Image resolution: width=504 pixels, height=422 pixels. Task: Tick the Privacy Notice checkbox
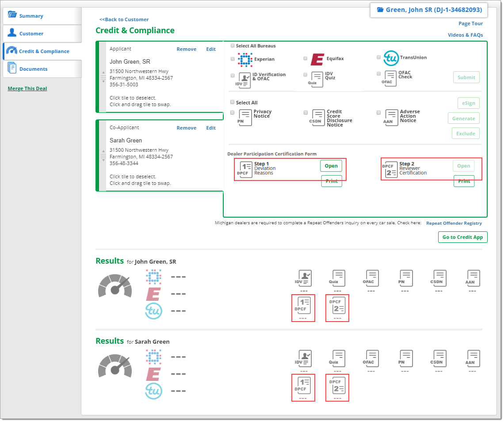pos(233,112)
